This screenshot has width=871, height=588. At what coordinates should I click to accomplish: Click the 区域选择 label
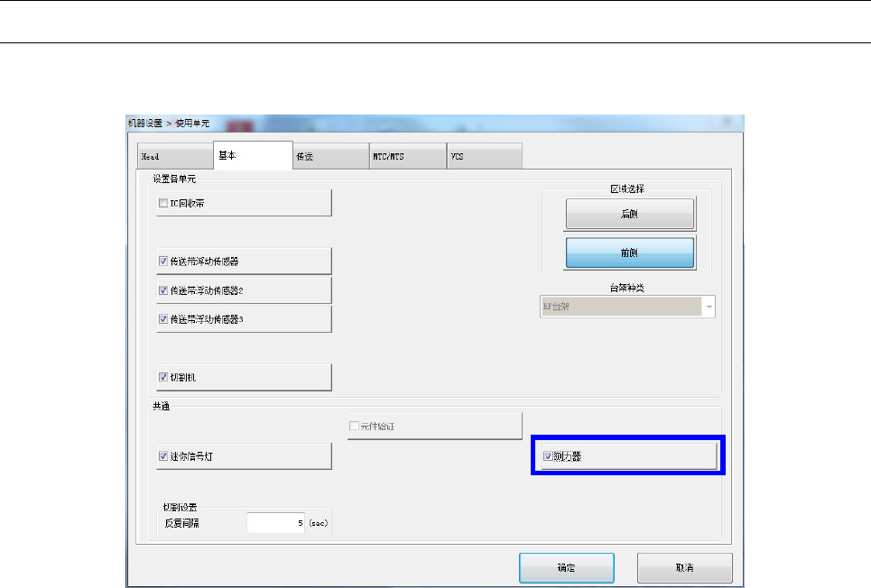[x=627, y=188]
